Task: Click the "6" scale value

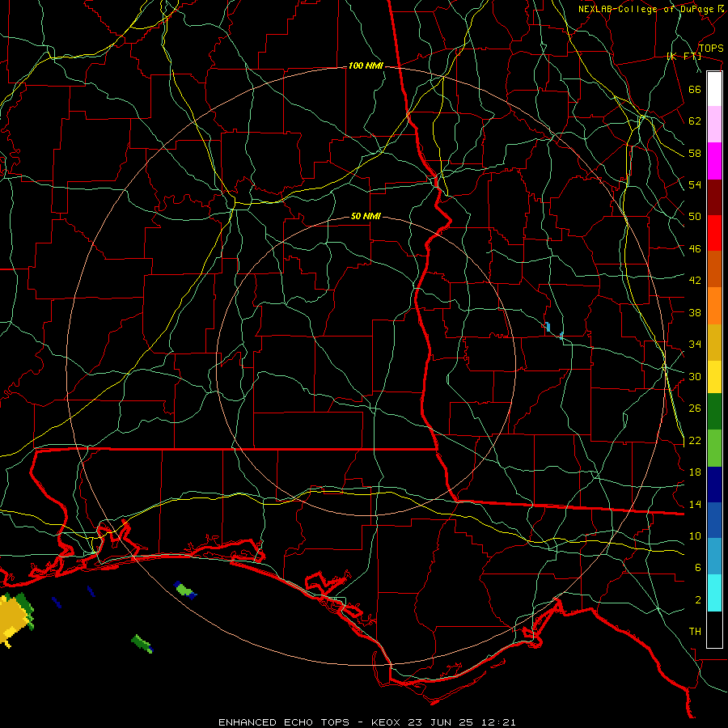Action: click(x=698, y=568)
